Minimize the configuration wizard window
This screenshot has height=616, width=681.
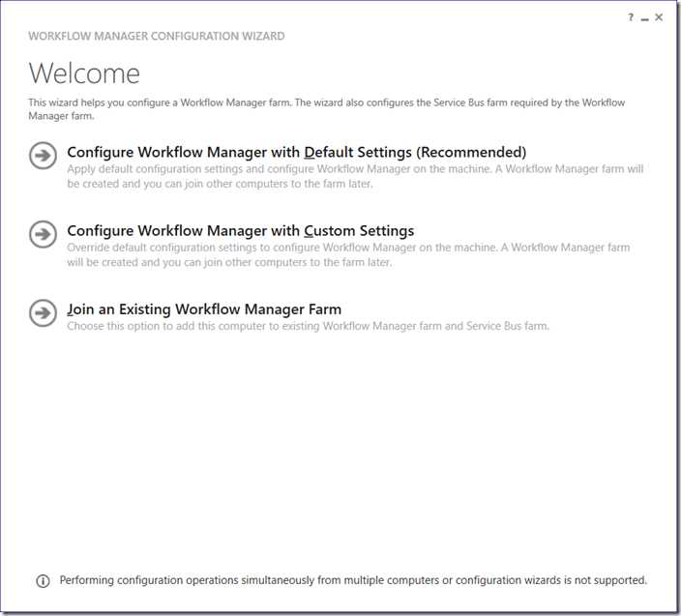point(645,18)
